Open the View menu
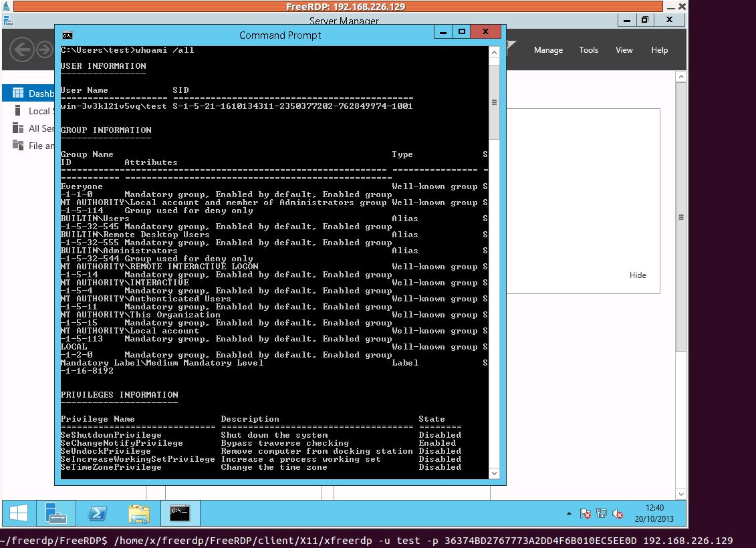 [x=624, y=49]
